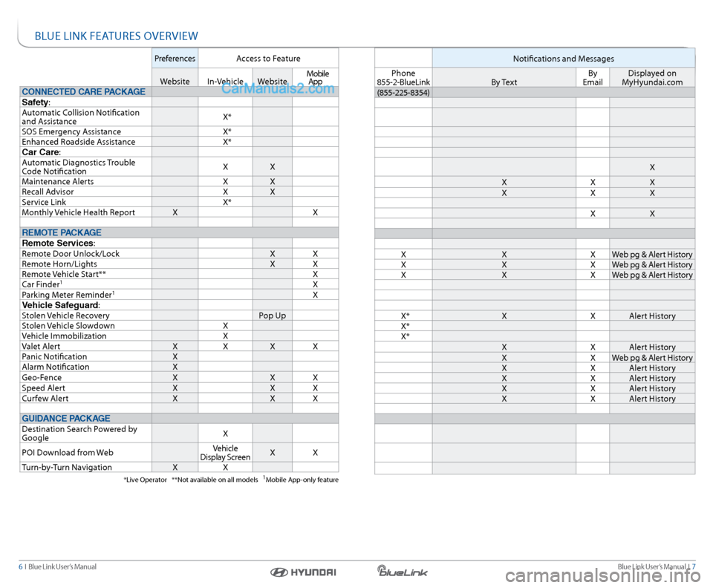
Task: Click the 'Vehicle Safeguard:' subheading
Action: pyautogui.click(x=61, y=305)
